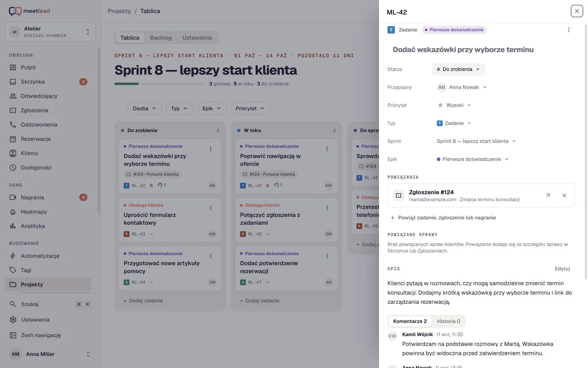
Task: Open Skrzynka inbox in sidebar
Action: coord(48,82)
